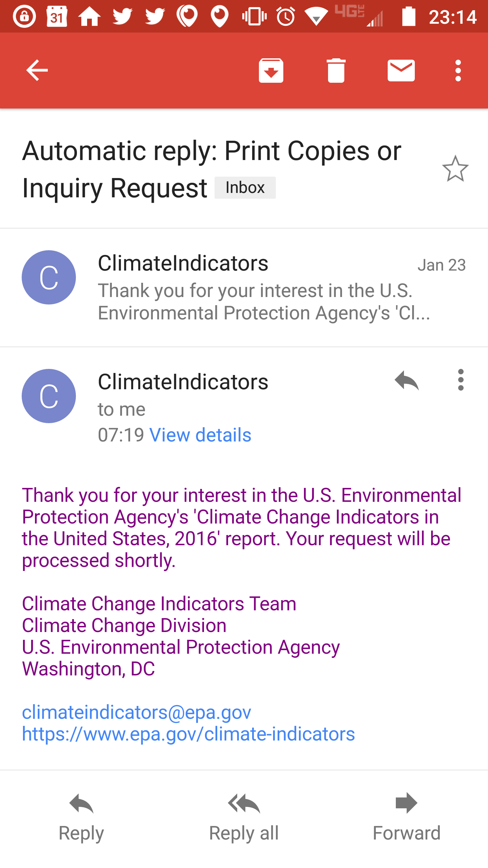Tap the calendar icon in status bar
Screen dimensions: 488x868
(57, 16)
